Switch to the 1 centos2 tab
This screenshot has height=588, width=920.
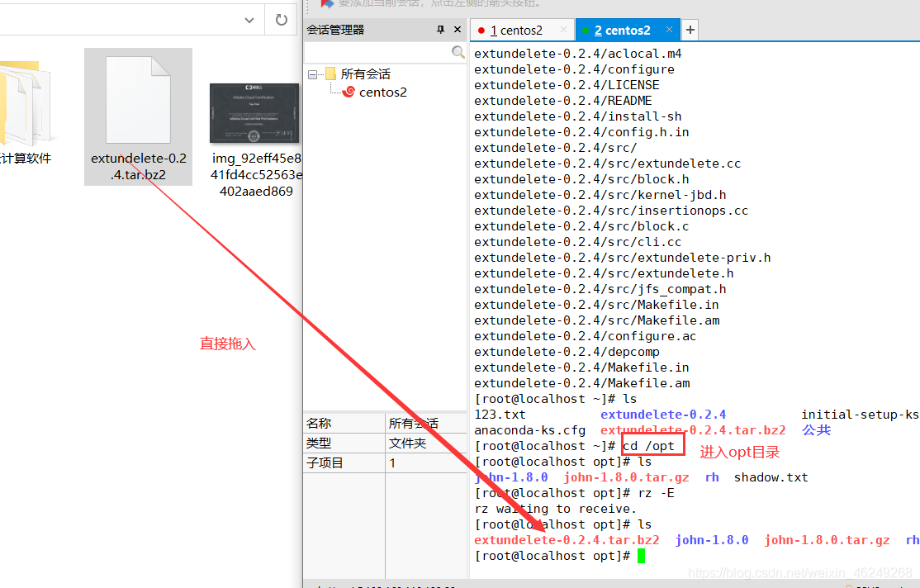coord(516,30)
